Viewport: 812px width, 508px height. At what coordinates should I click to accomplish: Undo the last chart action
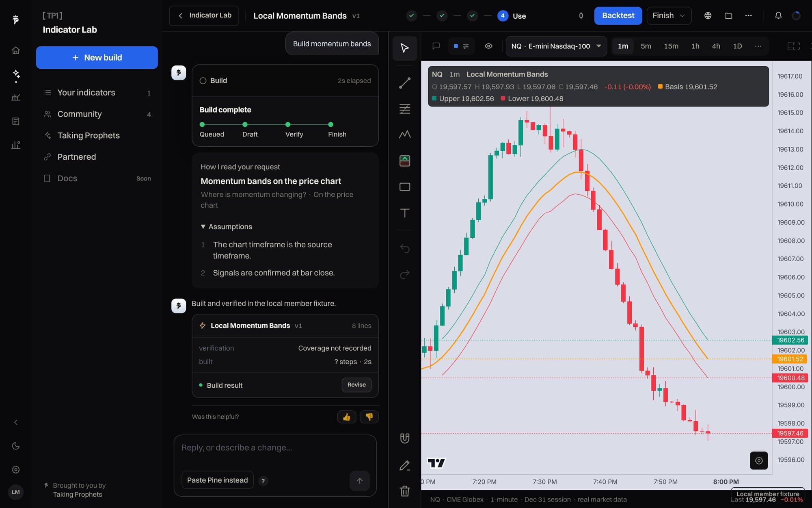tap(405, 248)
